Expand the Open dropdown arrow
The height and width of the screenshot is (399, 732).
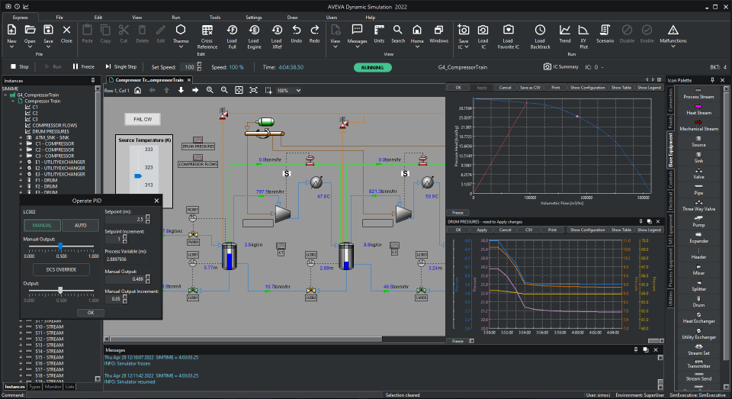click(30, 47)
